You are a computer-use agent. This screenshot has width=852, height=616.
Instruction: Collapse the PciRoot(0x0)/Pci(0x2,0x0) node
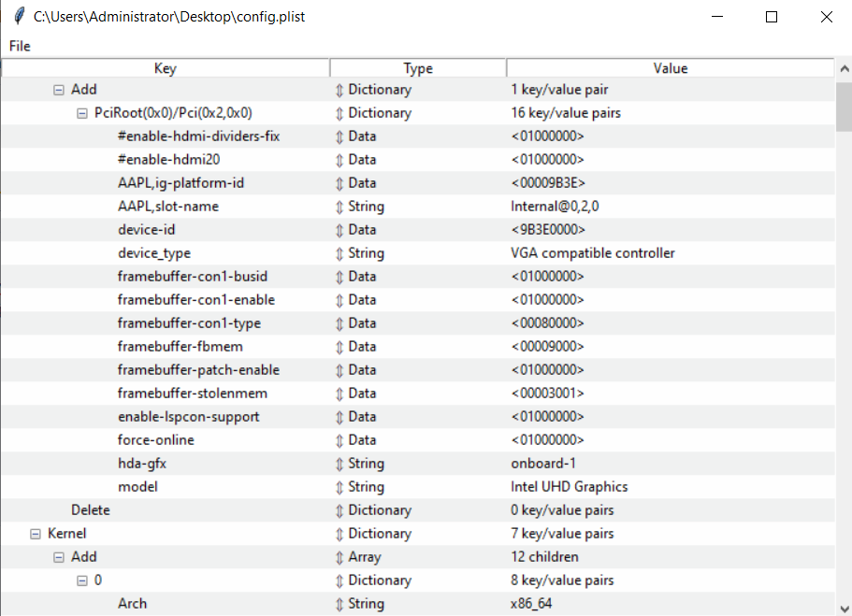[x=81, y=113]
